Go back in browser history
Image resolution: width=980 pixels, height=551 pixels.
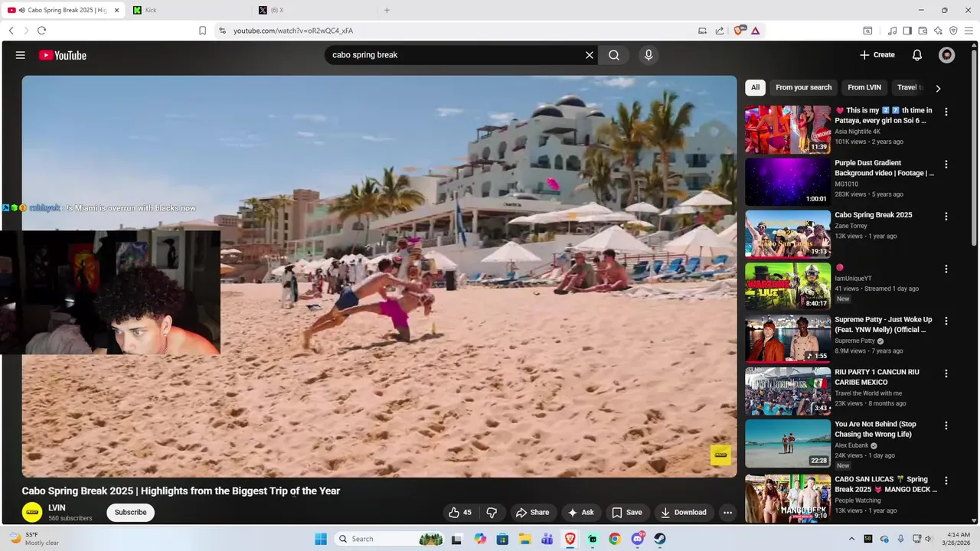pos(11,31)
